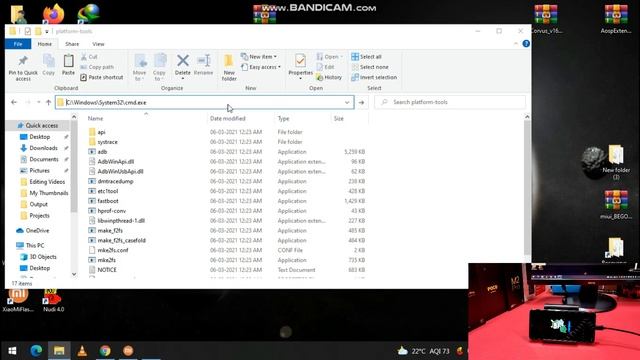Open Downloads in navigation pane
The width and height of the screenshot is (640, 360).
tap(43, 148)
